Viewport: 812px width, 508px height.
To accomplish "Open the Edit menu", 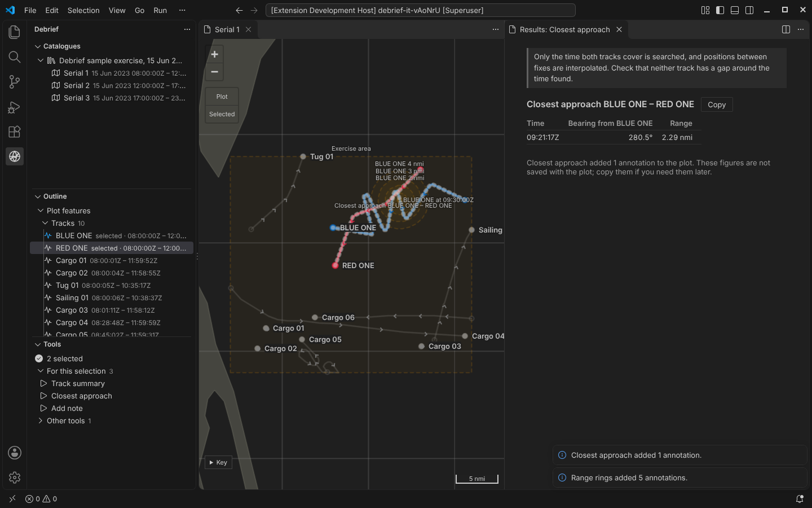I will coord(52,10).
